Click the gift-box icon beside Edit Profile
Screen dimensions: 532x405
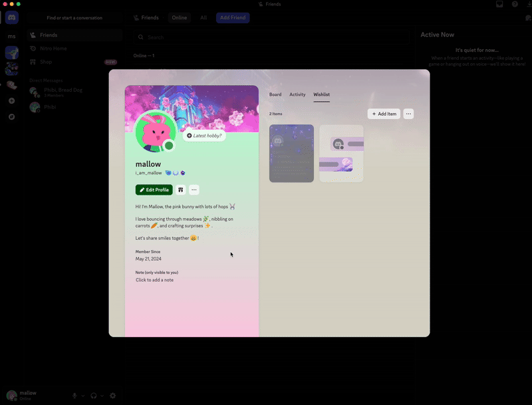(x=181, y=190)
